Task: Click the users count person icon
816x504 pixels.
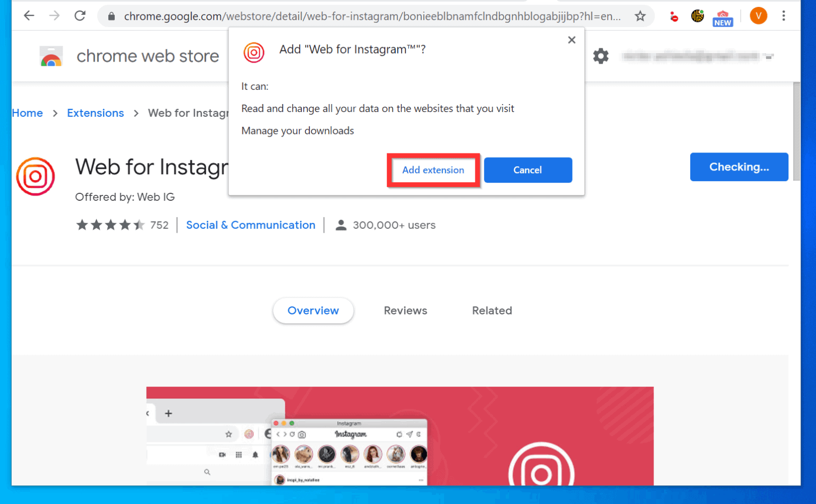Action: 341,225
